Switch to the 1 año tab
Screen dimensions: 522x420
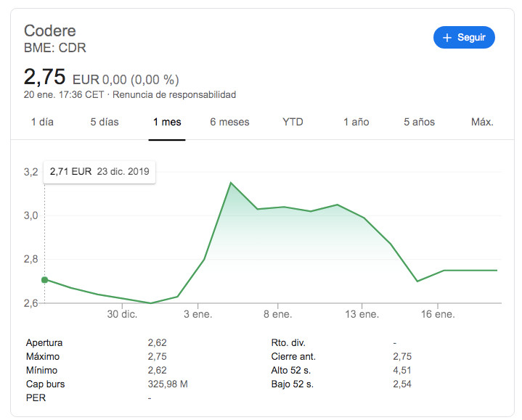click(x=356, y=122)
